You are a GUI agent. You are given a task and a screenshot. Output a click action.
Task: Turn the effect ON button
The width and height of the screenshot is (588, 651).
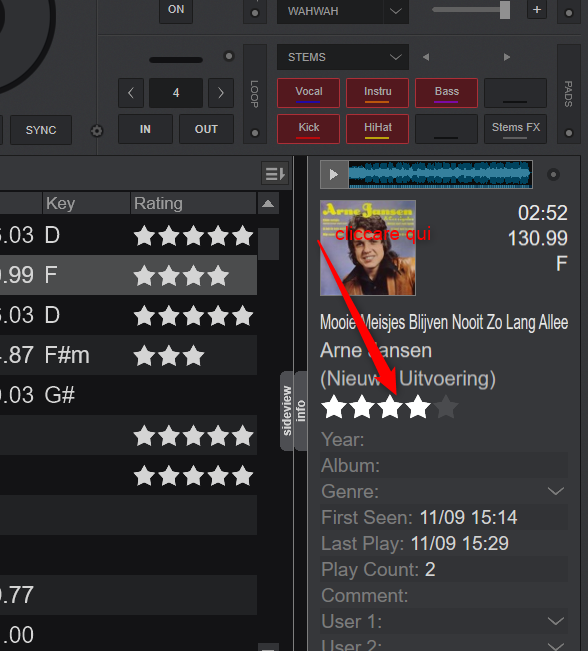176,10
